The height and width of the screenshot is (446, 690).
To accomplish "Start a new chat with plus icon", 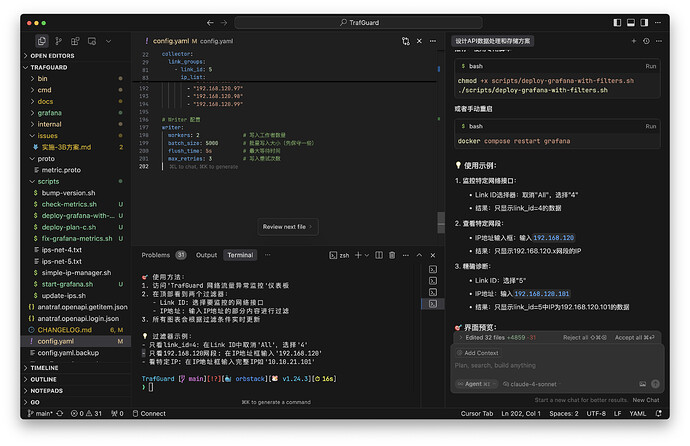I will point(634,41).
